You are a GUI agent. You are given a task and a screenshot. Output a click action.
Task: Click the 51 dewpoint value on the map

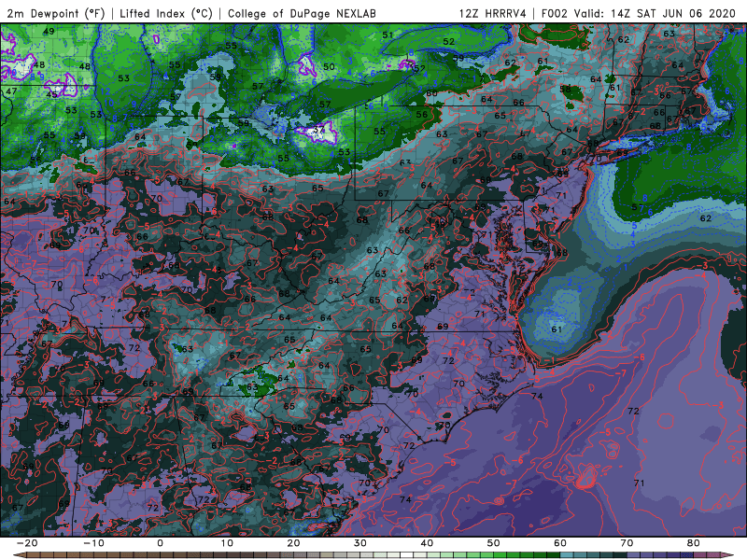pos(388,35)
